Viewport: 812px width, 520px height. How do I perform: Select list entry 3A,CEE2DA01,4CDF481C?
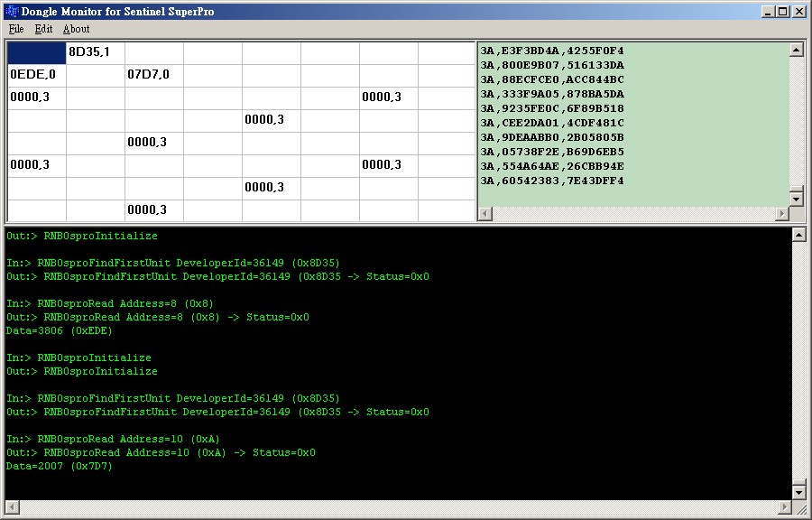coord(552,124)
